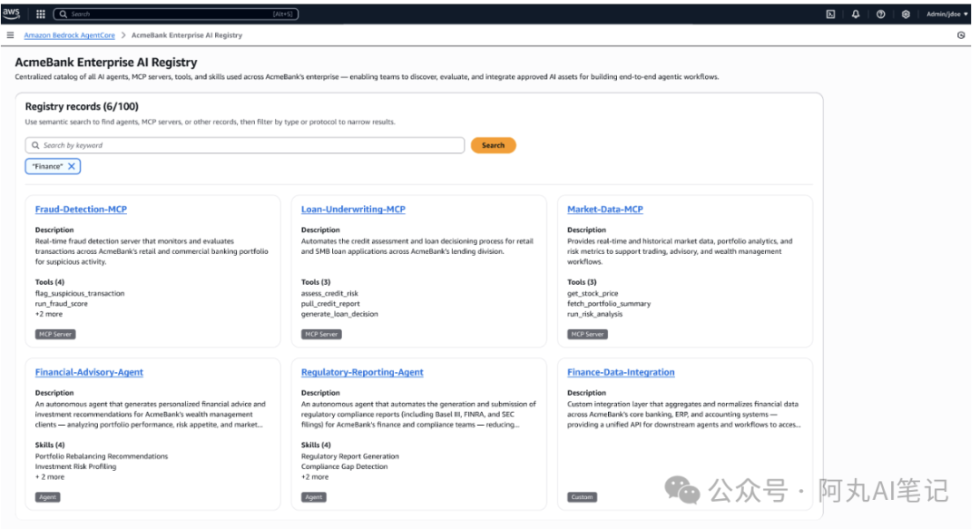Click the run_fraud_score tool text
Image resolution: width=980 pixels, height=529 pixels.
[x=62, y=304]
